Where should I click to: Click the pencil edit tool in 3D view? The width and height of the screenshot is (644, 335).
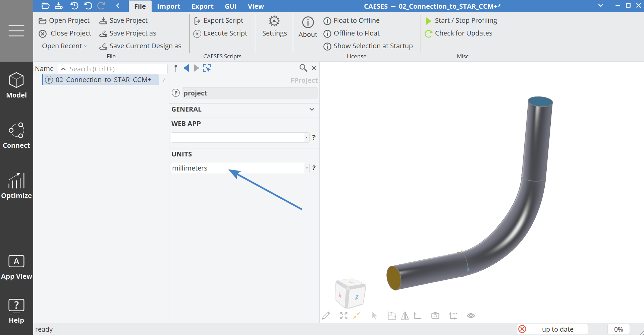(x=326, y=316)
